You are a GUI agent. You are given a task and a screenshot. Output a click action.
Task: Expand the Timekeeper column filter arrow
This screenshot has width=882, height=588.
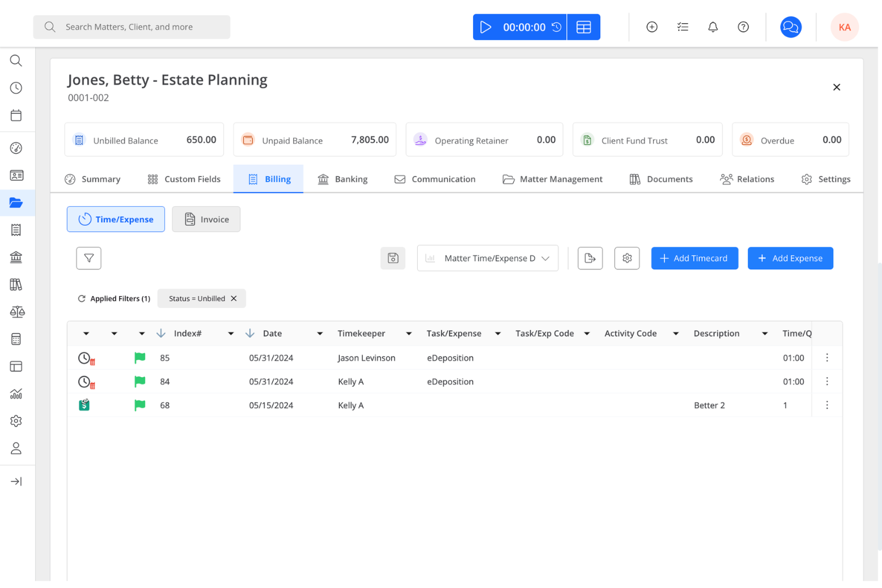click(408, 334)
